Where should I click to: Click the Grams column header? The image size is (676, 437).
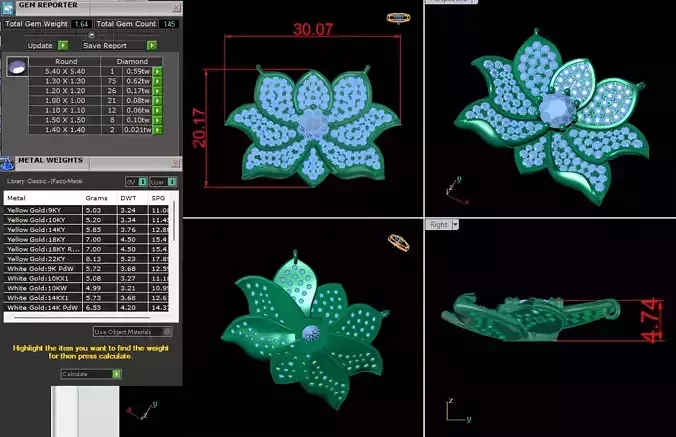point(99,198)
